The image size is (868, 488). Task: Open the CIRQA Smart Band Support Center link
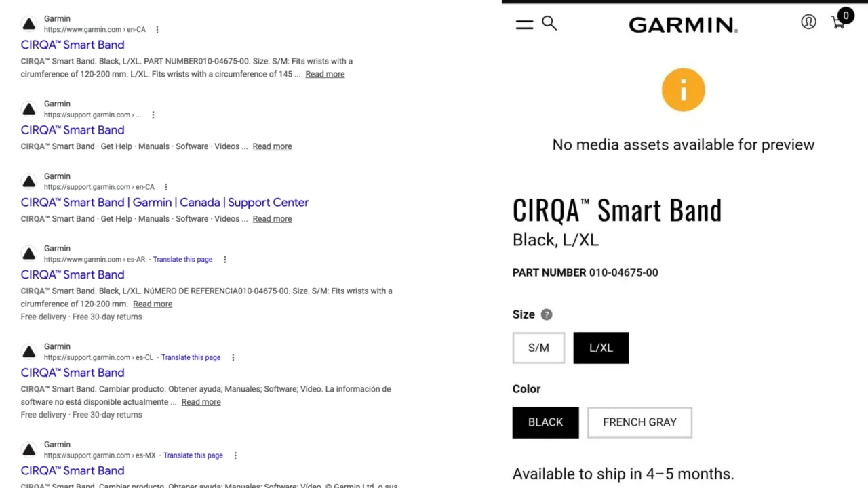coord(165,202)
